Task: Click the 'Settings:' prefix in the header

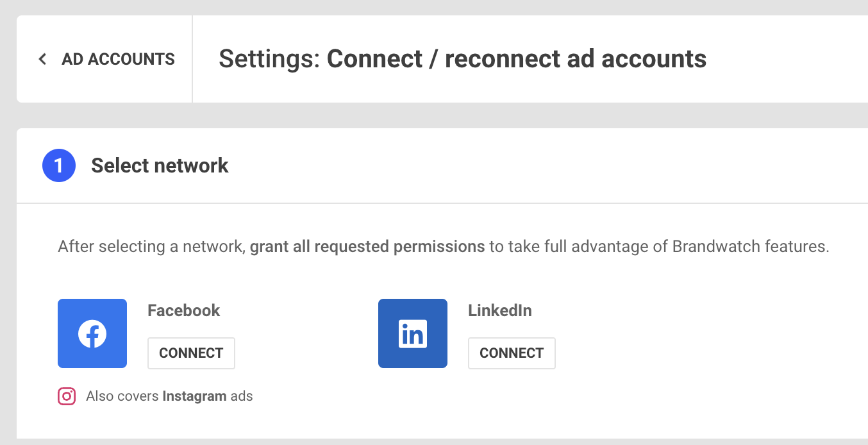Action: pyautogui.click(x=270, y=59)
